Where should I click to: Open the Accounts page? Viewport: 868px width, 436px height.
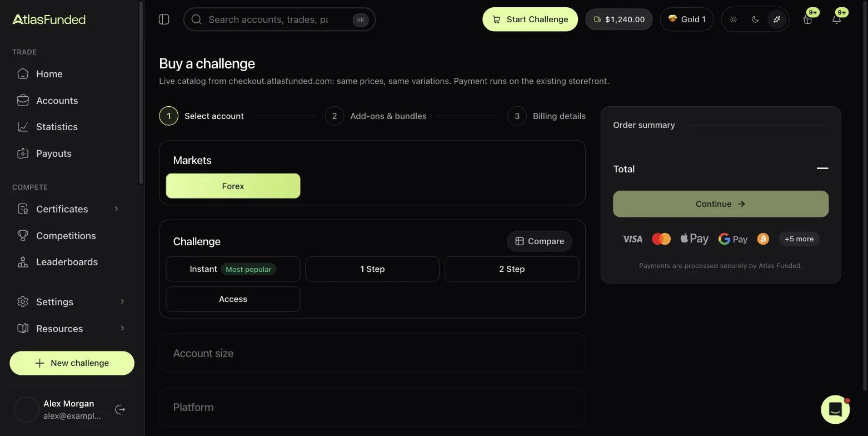72,101
